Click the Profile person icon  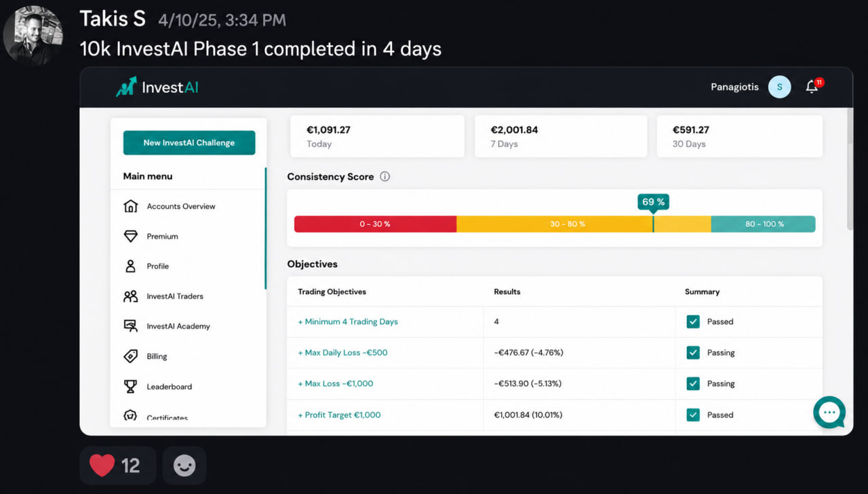tap(131, 266)
